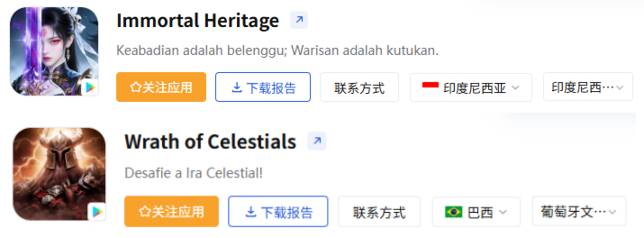Expand the truncated 印度尼西… language dropdown
This screenshot has width=644, height=238.
click(x=588, y=87)
